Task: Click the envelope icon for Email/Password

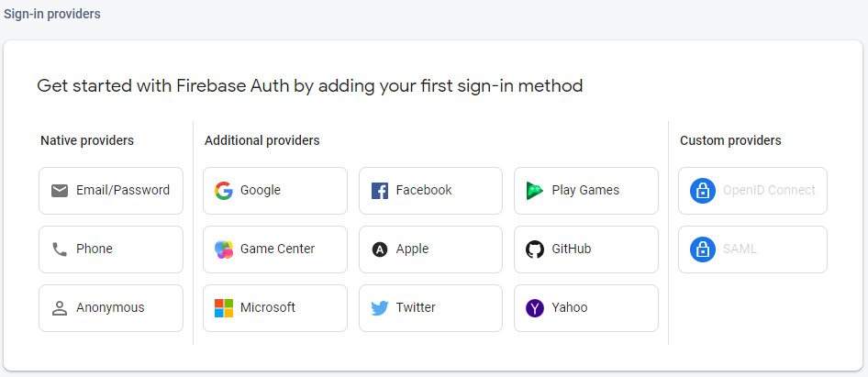Action: [x=60, y=191]
